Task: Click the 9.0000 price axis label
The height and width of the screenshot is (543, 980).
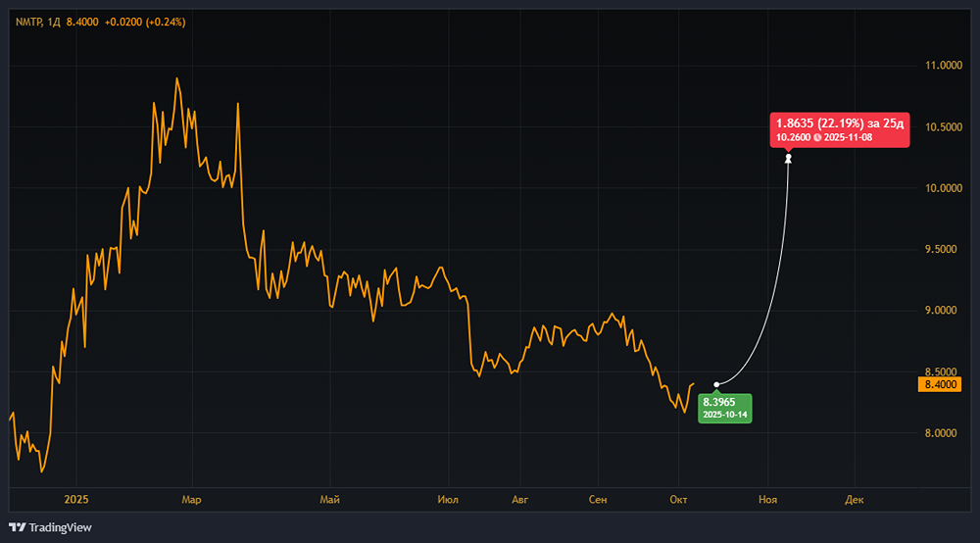Action: (x=941, y=311)
